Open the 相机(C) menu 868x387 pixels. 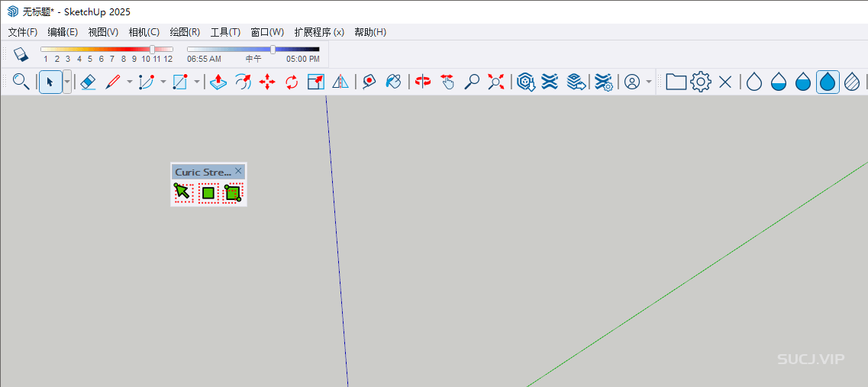pos(144,32)
